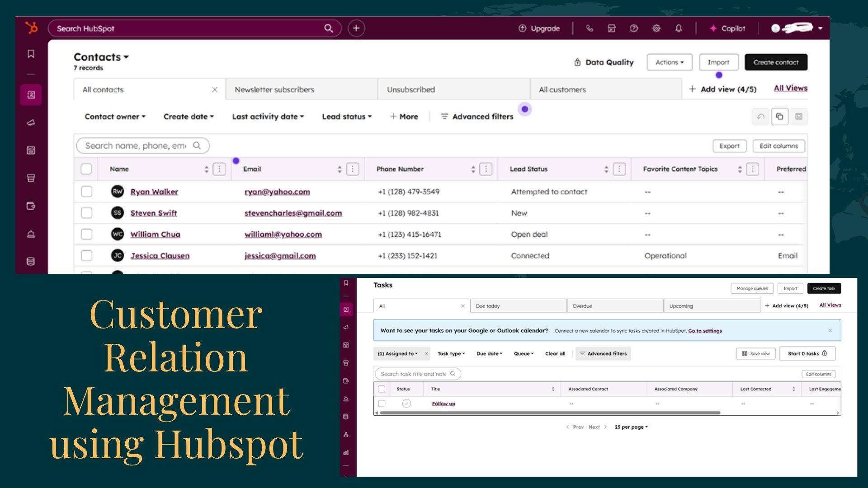This screenshot has height=488, width=868.
Task: Open Marketing megaphone icon in Contacts sidebar
Action: coord(31,122)
